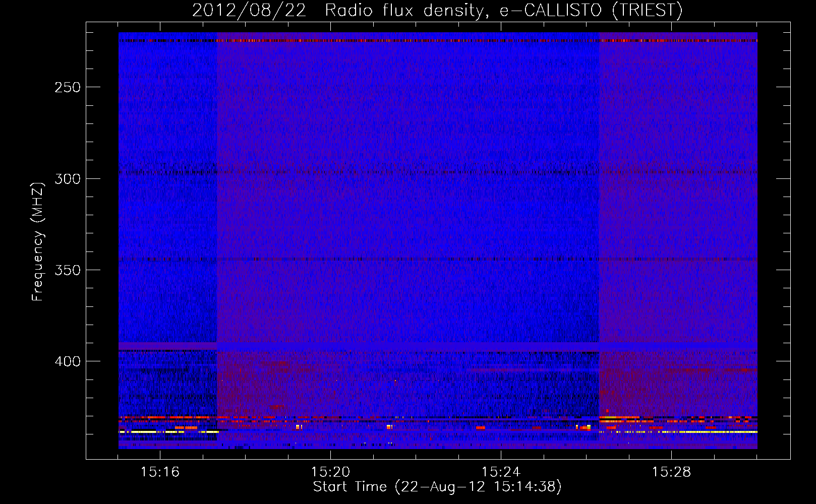The height and width of the screenshot is (504, 816).
Task: Select the Frequency (MHZ) axis label
Action: (37, 241)
